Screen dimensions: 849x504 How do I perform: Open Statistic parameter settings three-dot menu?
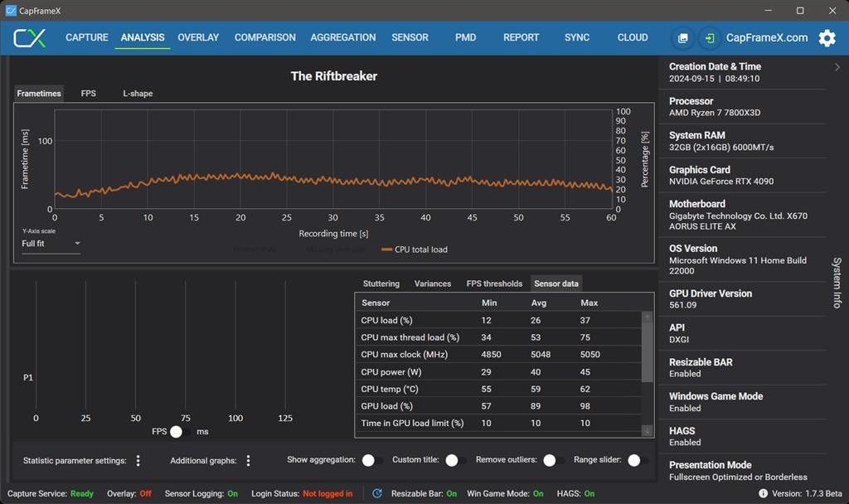click(x=138, y=461)
